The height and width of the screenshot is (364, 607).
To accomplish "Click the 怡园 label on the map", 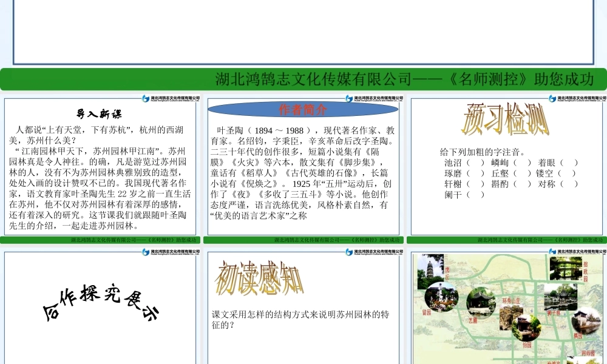I will [x=527, y=345].
